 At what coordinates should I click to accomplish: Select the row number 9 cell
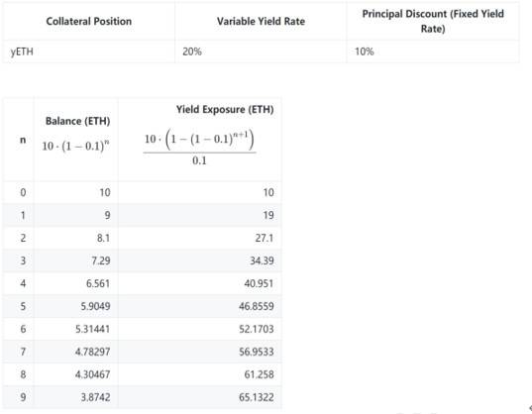23,397
